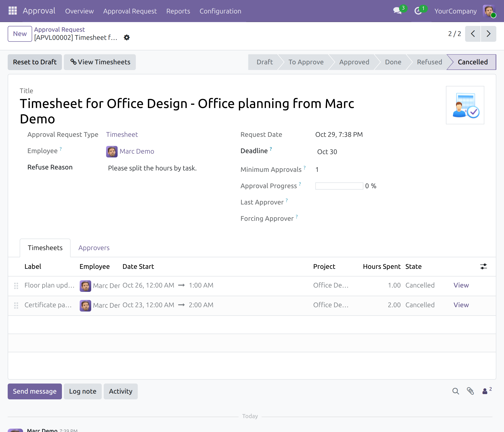Open View Timesheets
504x432 pixels.
tap(100, 62)
